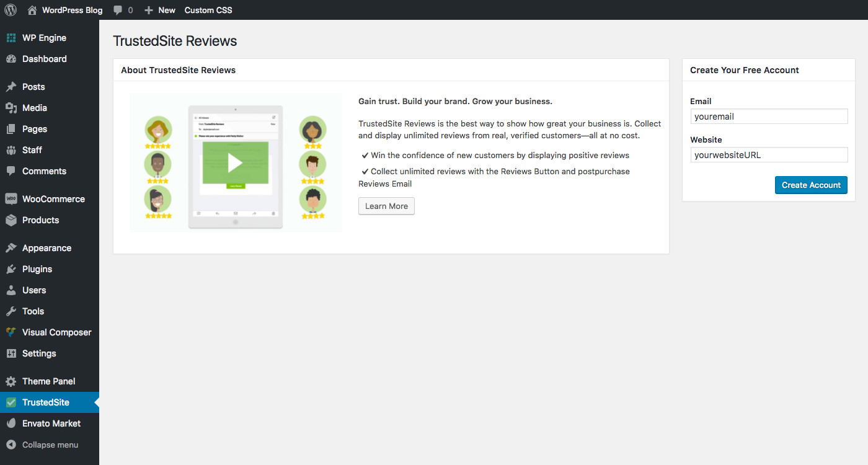Click the Users person icon

tap(11, 290)
